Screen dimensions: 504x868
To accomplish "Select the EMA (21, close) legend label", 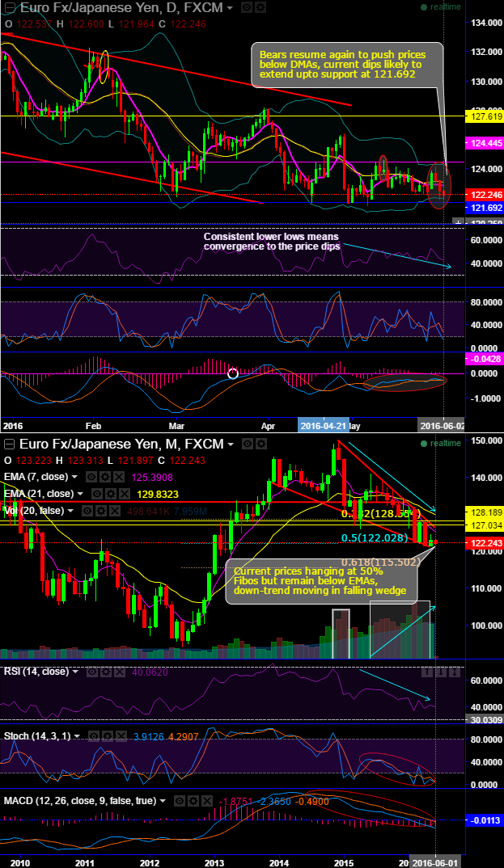I will click(39, 493).
